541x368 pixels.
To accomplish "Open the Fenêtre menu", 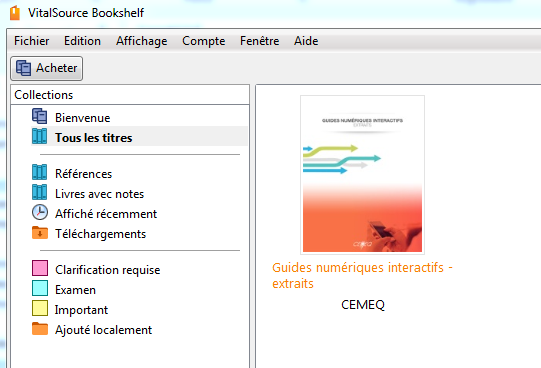I will 259,41.
